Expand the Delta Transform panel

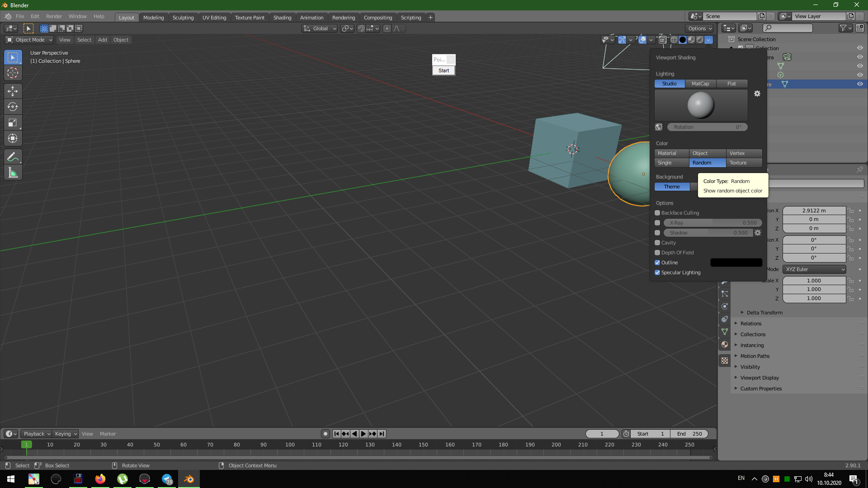click(x=764, y=313)
